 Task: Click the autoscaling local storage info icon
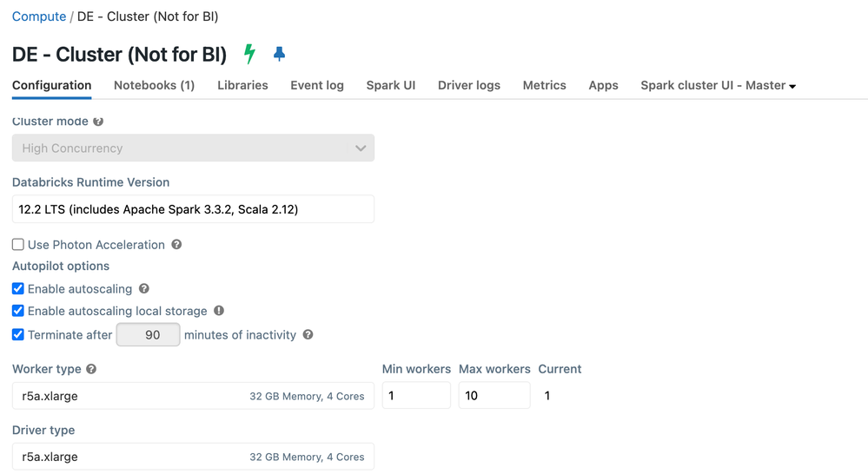tap(219, 311)
